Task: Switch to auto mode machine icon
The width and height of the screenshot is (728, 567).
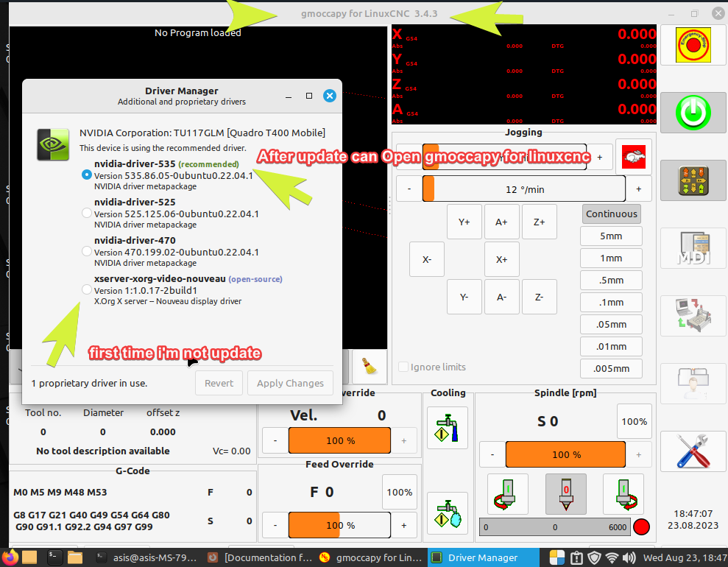Action: point(693,316)
